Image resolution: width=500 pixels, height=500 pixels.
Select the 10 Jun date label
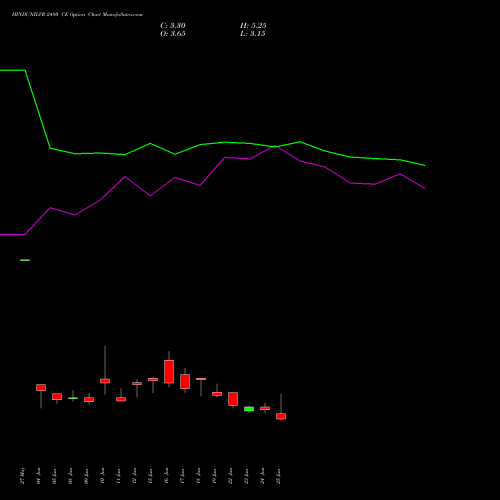coord(103,476)
